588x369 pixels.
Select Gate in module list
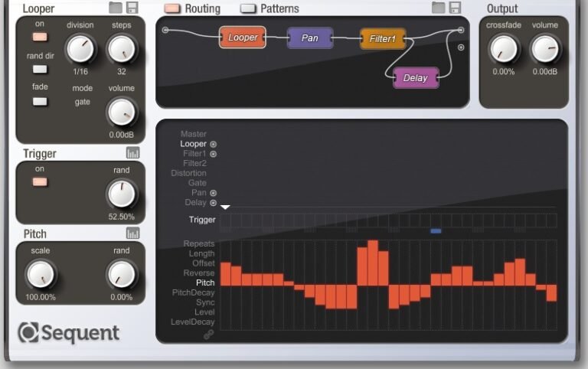pos(198,183)
